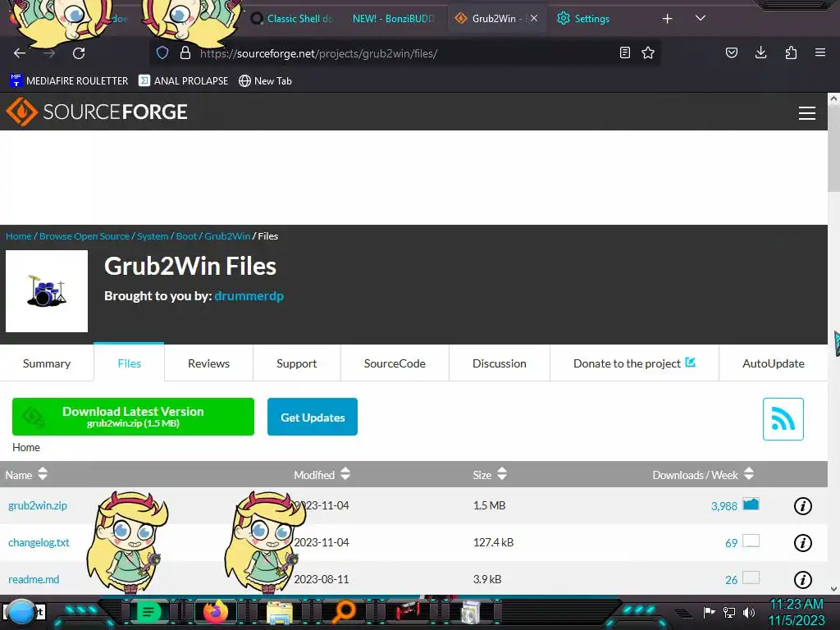
Task: Open the RSS feed icon button
Action: pos(783,419)
